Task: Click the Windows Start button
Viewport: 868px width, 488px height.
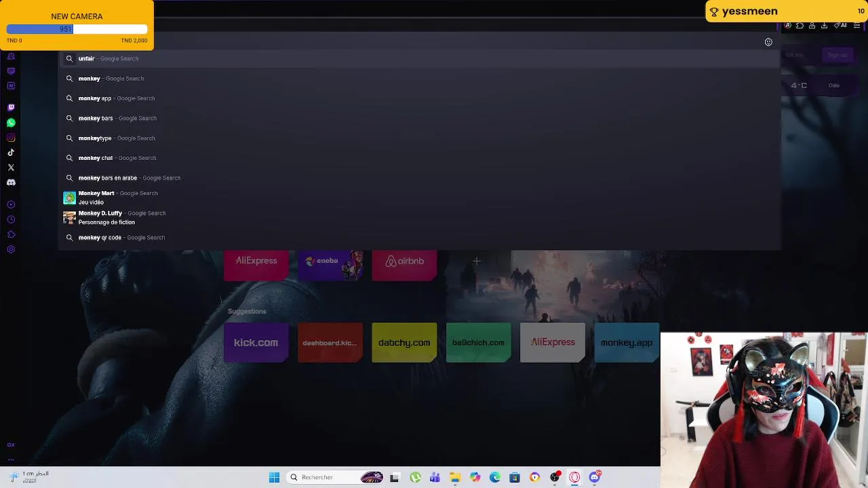Action: 274,478
